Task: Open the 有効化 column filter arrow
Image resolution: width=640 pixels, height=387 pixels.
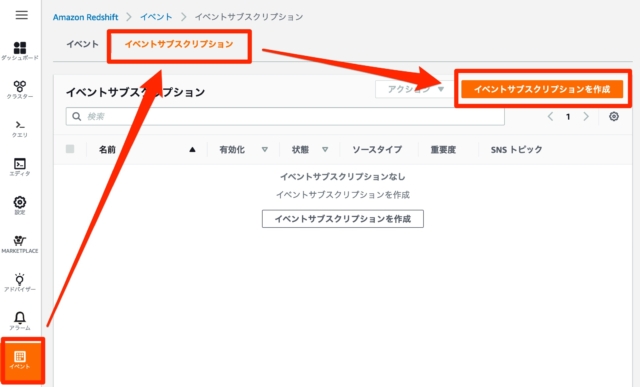Action: (264, 149)
